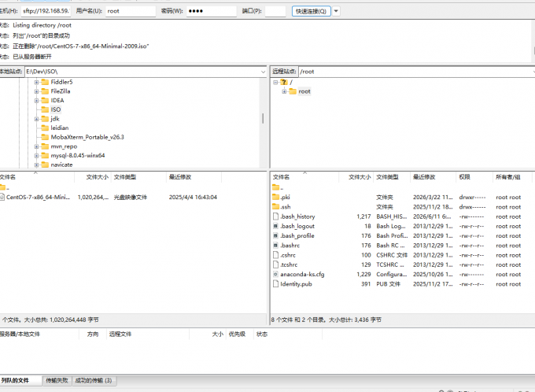Viewport: 535px width, 392px height.
Task: Click the mvn_repo folder icon
Action: (45, 146)
